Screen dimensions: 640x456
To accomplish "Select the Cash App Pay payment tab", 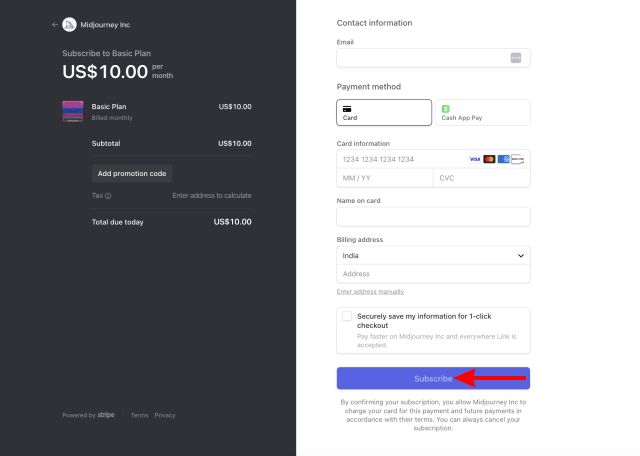I will pyautogui.click(x=482, y=113).
